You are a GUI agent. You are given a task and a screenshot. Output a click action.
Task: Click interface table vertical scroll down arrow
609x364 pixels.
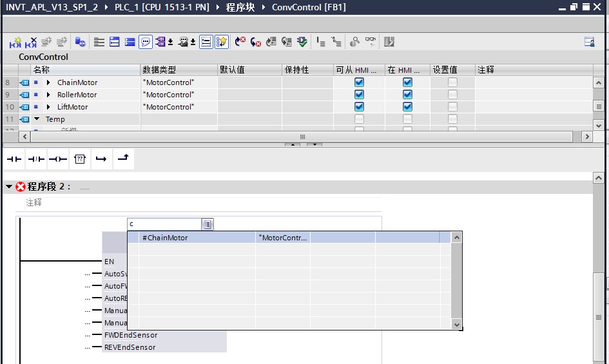click(x=599, y=125)
